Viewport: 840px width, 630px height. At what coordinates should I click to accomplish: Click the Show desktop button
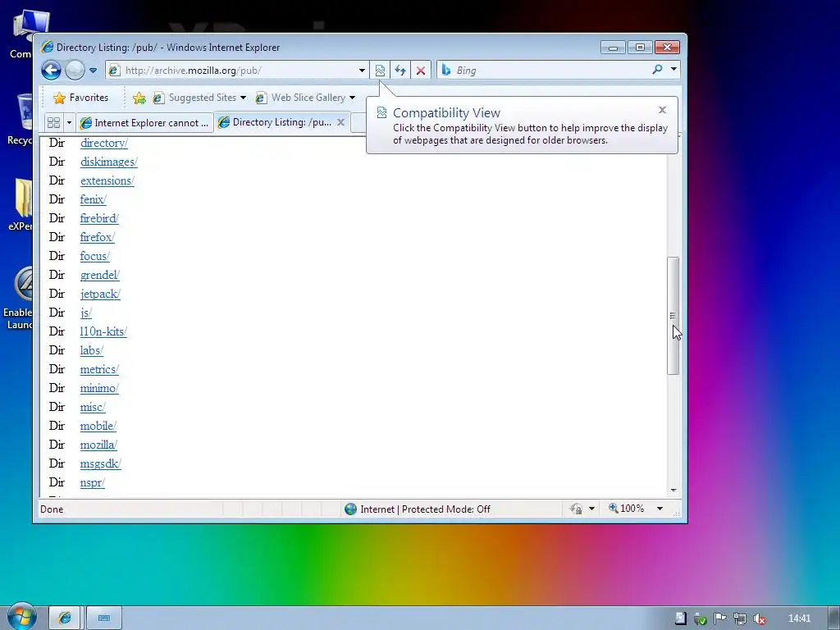pos(833,619)
